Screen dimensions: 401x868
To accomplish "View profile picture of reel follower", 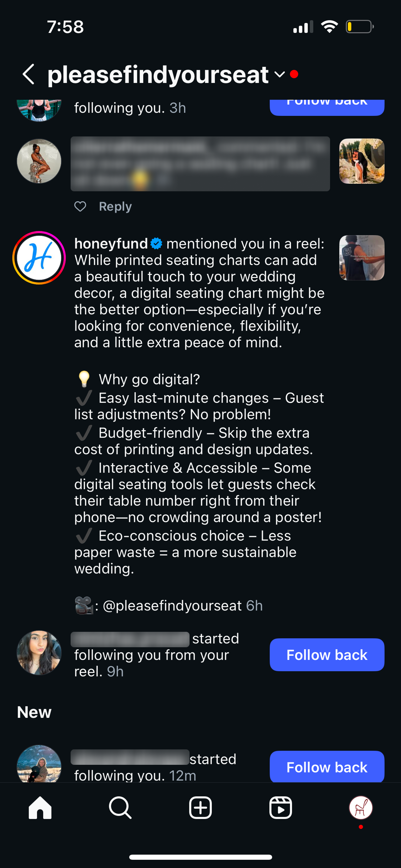I will (x=39, y=653).
